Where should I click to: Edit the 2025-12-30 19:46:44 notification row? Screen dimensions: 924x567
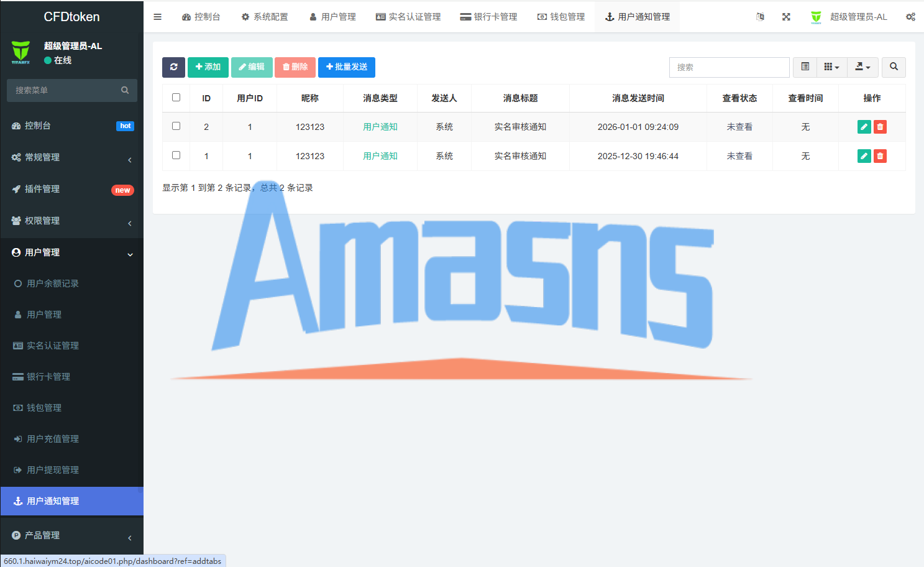pyautogui.click(x=864, y=156)
